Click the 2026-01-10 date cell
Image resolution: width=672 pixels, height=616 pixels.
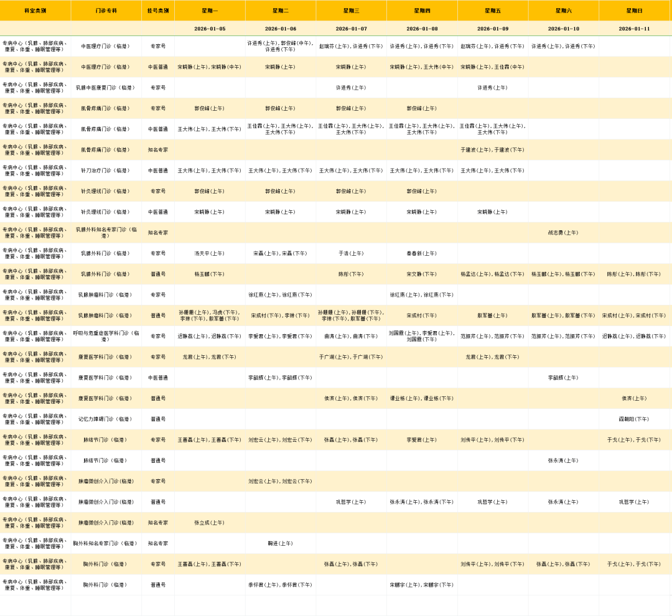pos(563,29)
